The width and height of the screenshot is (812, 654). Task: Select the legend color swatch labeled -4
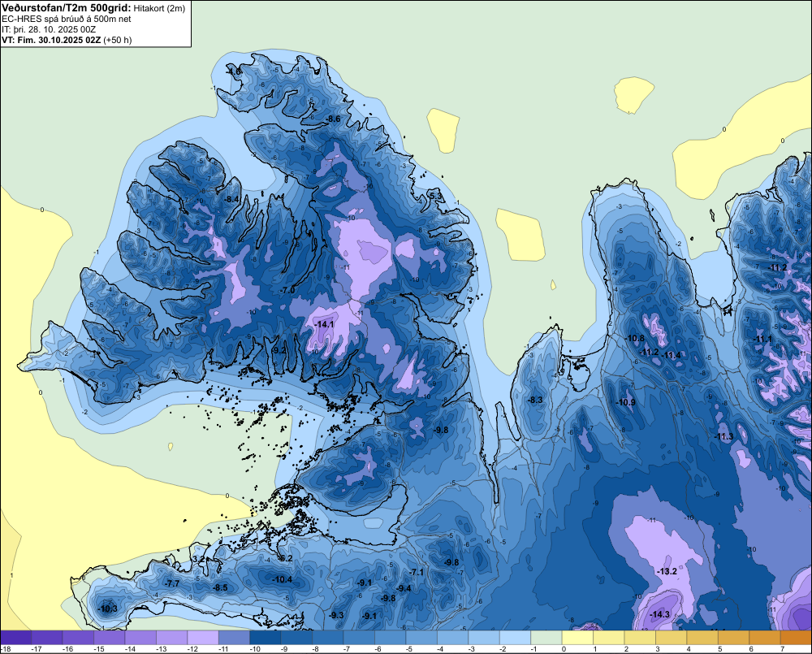tap(452, 637)
